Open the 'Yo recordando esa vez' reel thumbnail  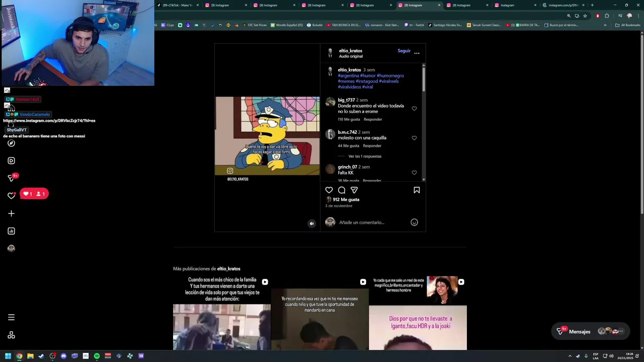coord(319,313)
